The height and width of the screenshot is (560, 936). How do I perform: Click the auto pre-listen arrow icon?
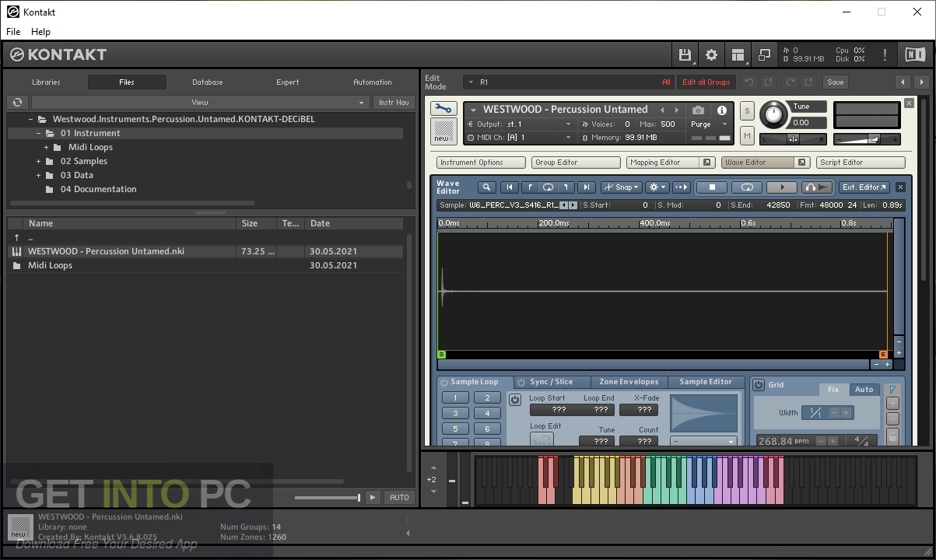point(682,187)
